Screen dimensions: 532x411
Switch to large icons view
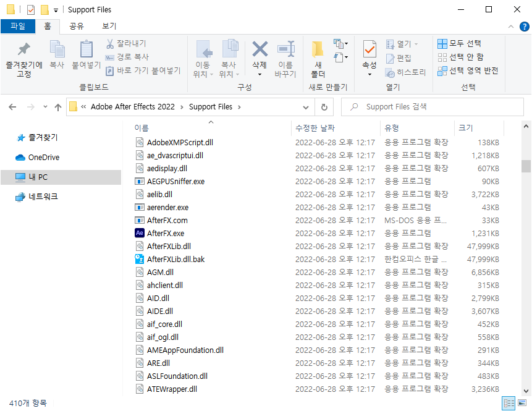coord(522,403)
